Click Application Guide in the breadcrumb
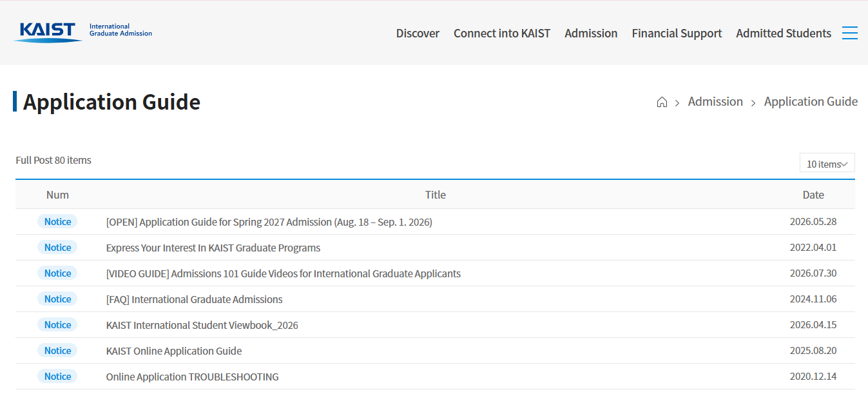868x394 pixels. tap(811, 102)
